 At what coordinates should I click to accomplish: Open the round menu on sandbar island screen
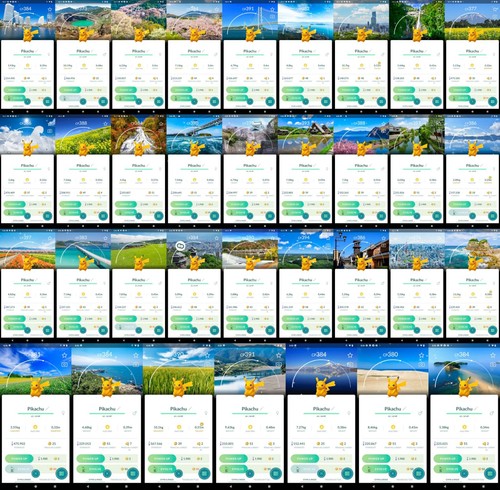click(x=490, y=473)
